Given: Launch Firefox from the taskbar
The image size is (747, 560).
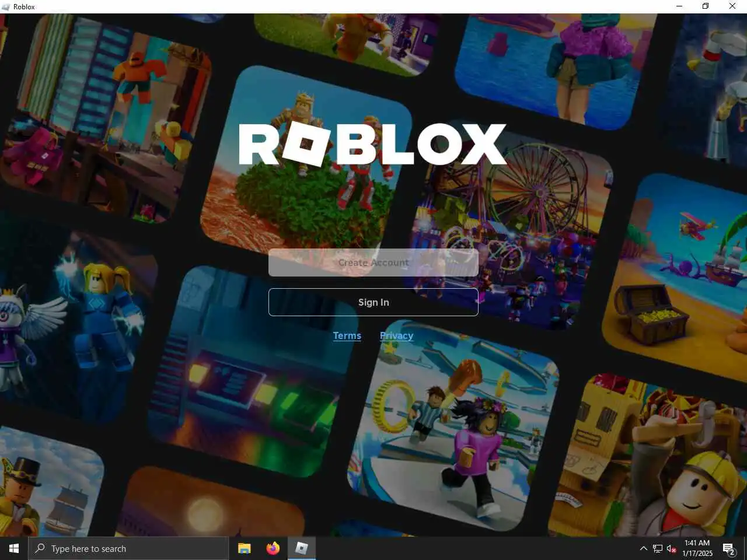Looking at the screenshot, I should 273,548.
